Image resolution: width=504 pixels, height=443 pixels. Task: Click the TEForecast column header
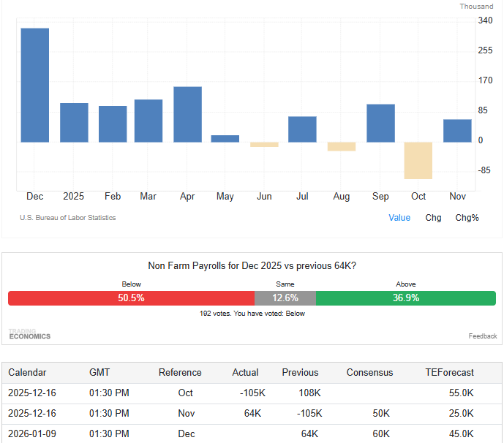click(449, 373)
